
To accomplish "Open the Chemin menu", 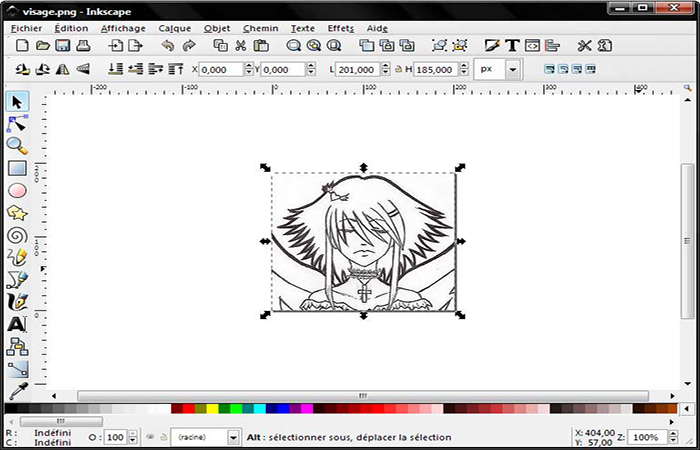I will pyautogui.click(x=260, y=28).
